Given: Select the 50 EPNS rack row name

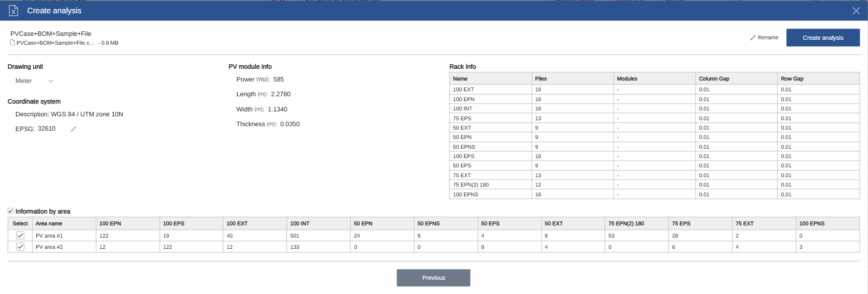Looking at the screenshot, I should click(x=464, y=147).
